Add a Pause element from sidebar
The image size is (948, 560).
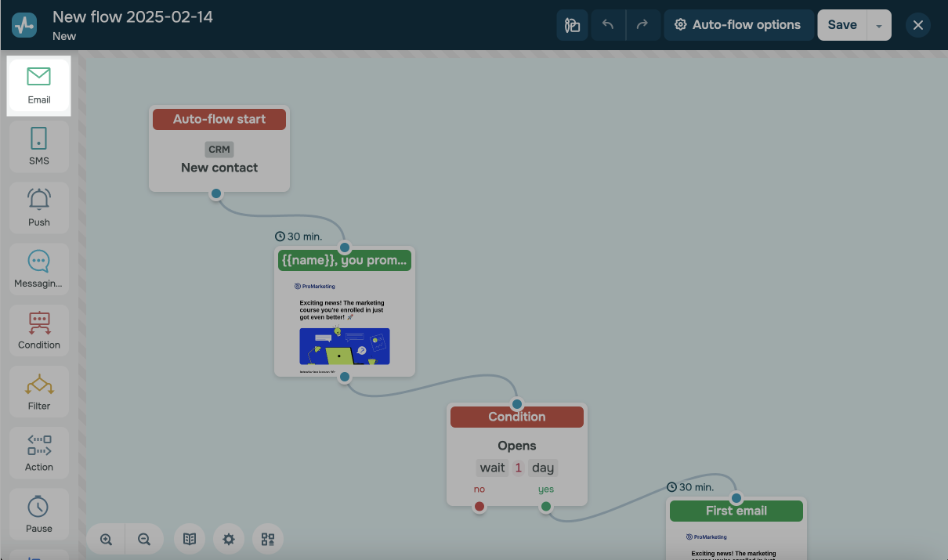[x=38, y=513]
